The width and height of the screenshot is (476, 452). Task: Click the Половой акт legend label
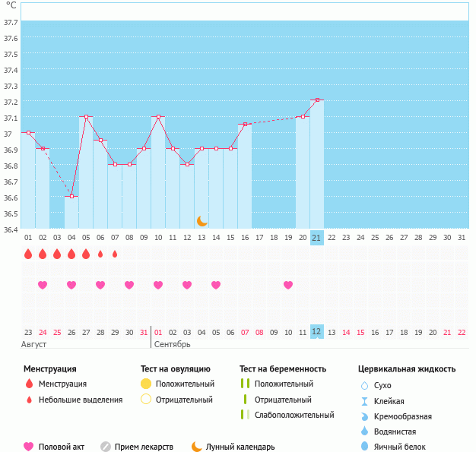coord(62,447)
